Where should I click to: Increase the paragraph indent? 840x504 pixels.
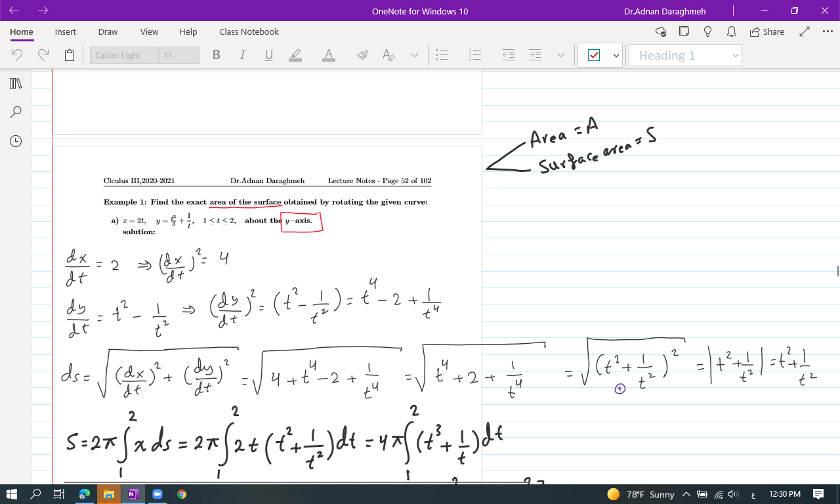[535, 55]
